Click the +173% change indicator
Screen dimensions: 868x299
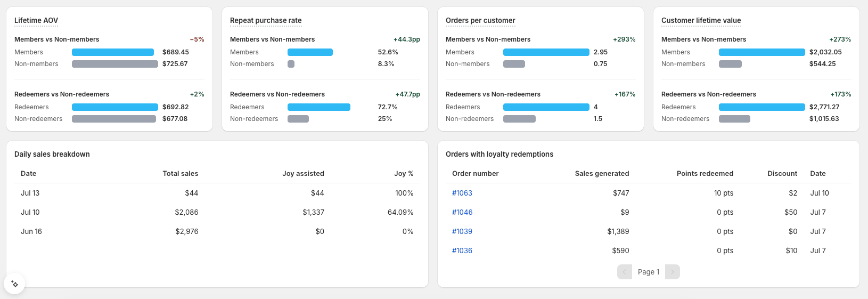point(841,94)
